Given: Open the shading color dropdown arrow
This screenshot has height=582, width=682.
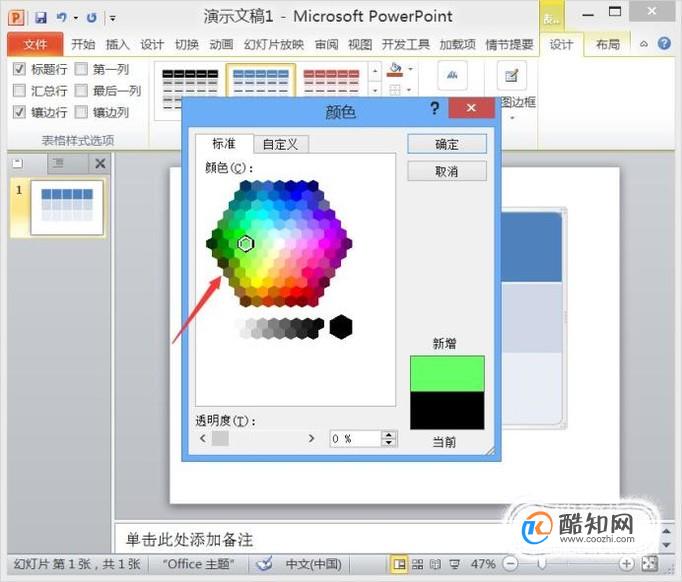Looking at the screenshot, I should click(410, 69).
